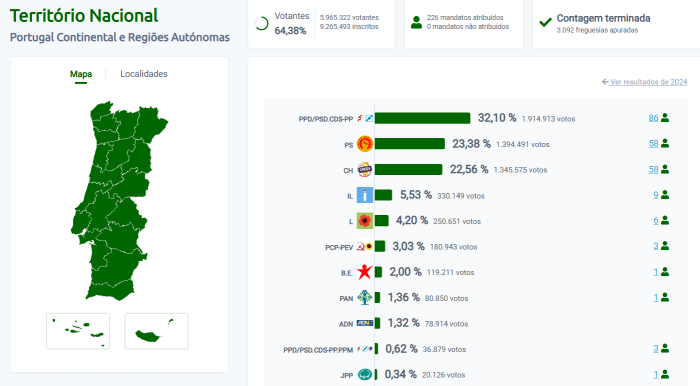Select the Azores islands map thumbnail
The width and height of the screenshot is (700, 386).
click(78, 331)
